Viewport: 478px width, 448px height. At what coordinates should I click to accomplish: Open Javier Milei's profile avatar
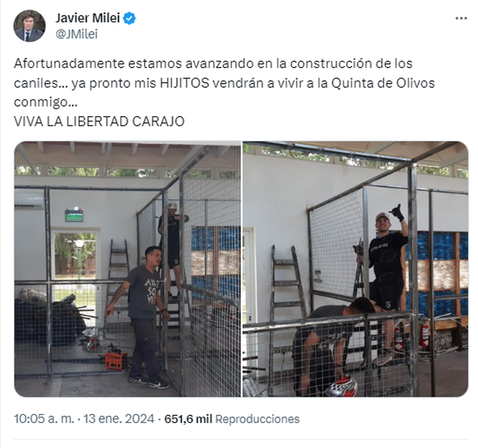click(30, 26)
